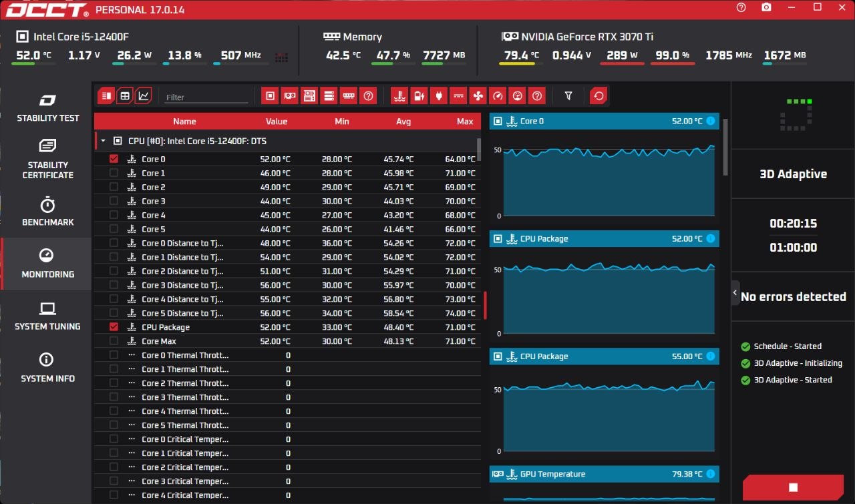The width and height of the screenshot is (855, 504).
Task: Click the graph panel vertical scrollbar
Action: pyautogui.click(x=725, y=147)
